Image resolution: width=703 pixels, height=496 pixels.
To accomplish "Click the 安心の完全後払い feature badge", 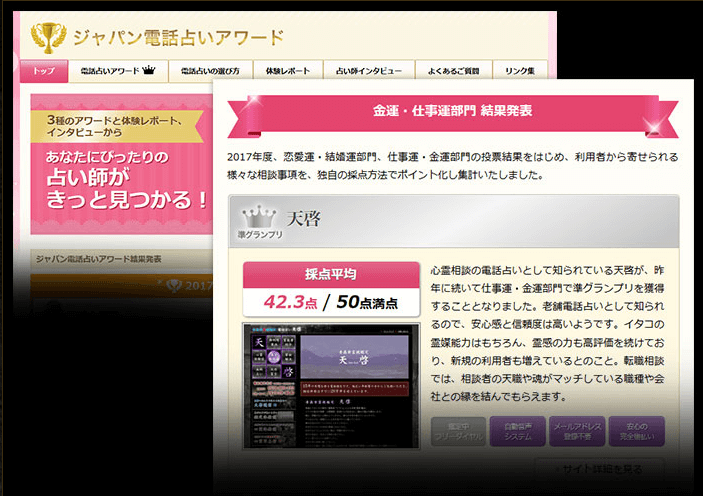I will tap(637, 431).
